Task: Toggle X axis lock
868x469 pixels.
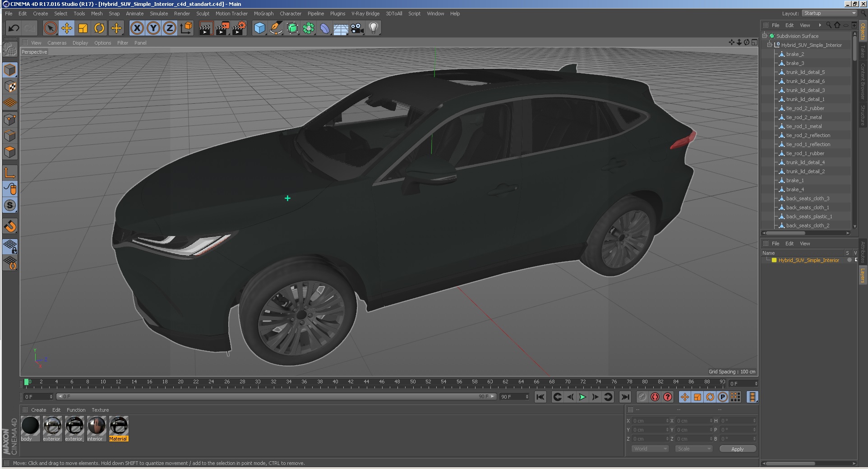Action: click(137, 28)
